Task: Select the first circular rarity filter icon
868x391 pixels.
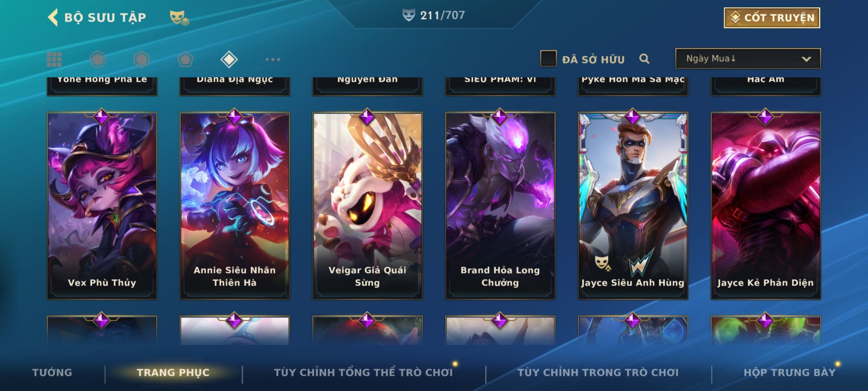Action: point(98,59)
